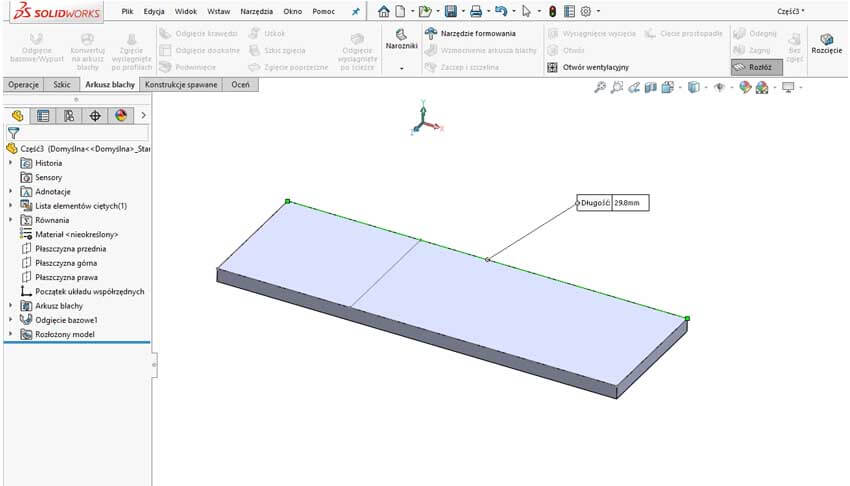Open the Edycja menu
The image size is (850, 486).
tap(154, 11)
